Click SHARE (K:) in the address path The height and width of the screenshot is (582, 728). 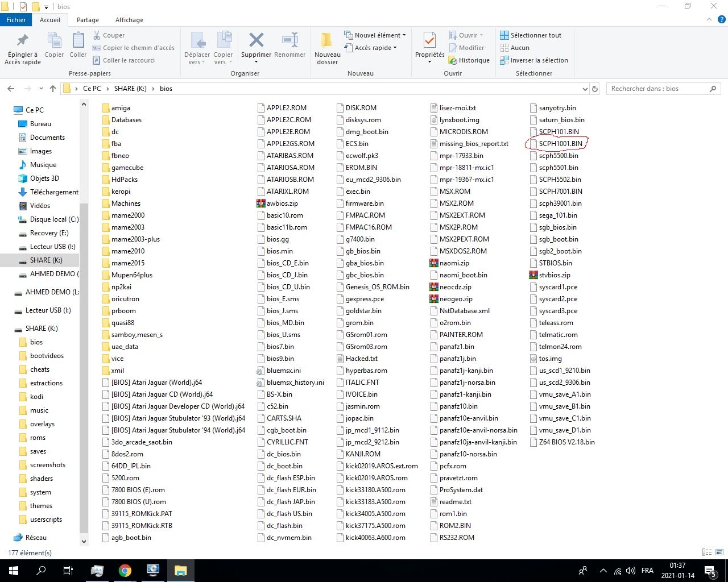coord(130,89)
